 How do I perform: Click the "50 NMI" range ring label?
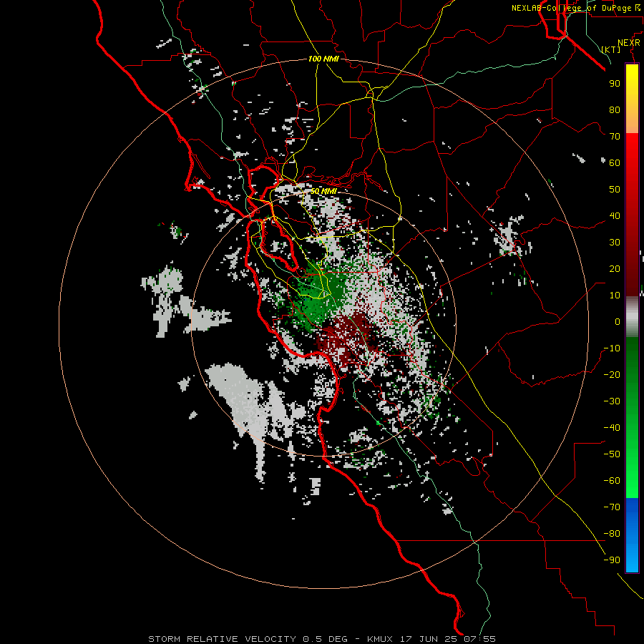tap(323, 191)
